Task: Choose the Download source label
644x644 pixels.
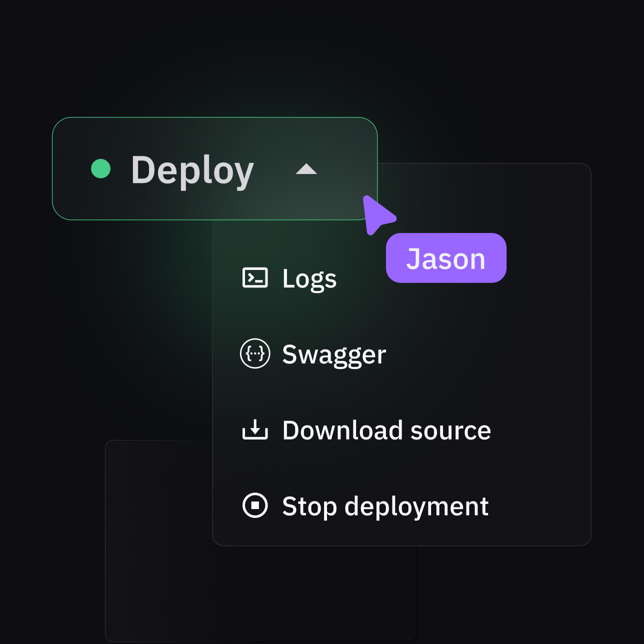Action: 386,430
